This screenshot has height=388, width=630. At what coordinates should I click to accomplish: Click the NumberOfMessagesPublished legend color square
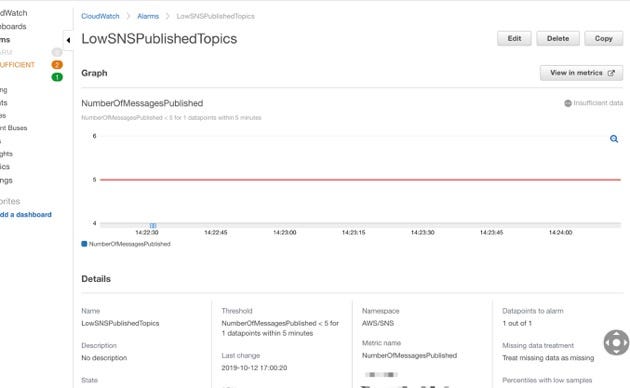84,244
